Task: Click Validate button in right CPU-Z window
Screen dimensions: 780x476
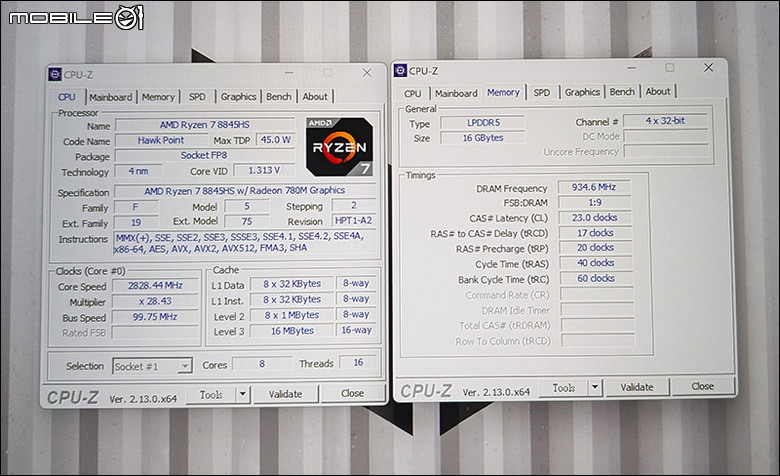Action: pos(637,387)
